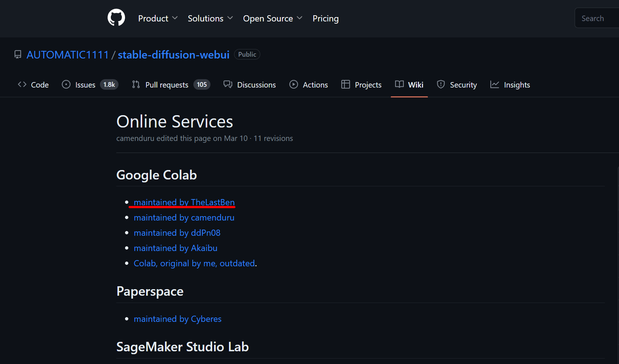Screen dimensions: 619x364
Task: Open the stable-diffusion-webui repository link
Action: (174, 55)
